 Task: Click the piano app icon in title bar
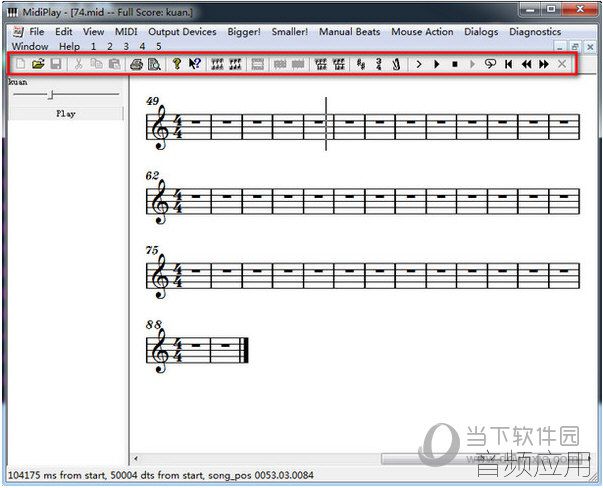coord(12,12)
